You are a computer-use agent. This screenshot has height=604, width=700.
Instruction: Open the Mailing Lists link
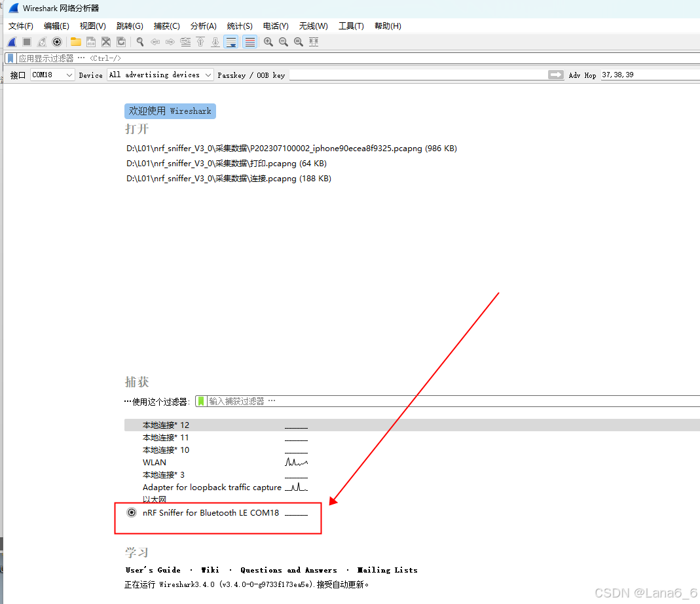coord(388,570)
